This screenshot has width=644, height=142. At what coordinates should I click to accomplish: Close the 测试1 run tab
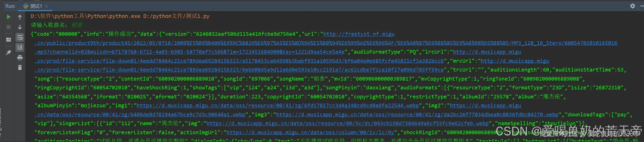[47, 6]
